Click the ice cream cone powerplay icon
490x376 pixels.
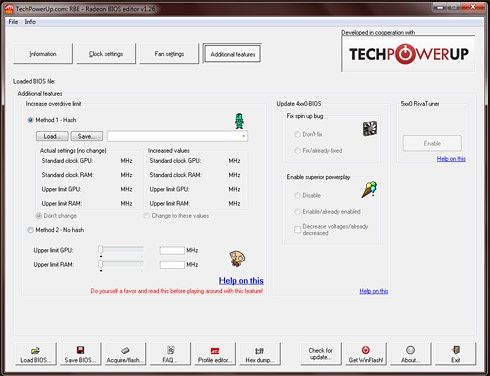(369, 189)
